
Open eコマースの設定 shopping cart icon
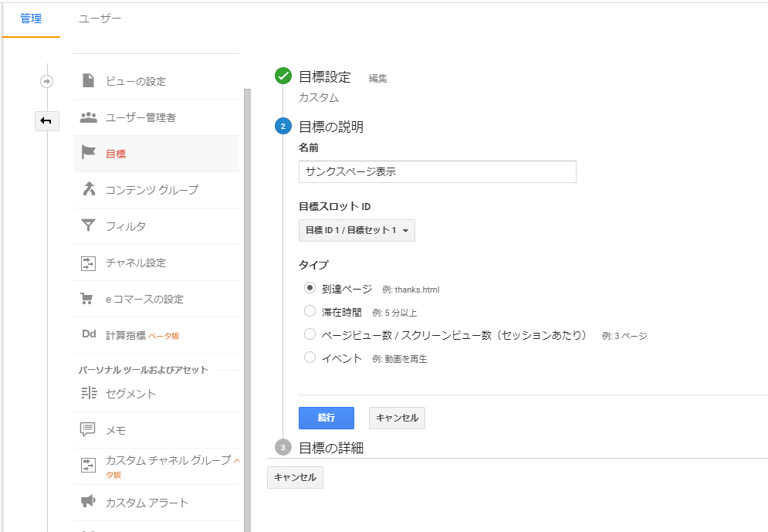tap(86, 298)
